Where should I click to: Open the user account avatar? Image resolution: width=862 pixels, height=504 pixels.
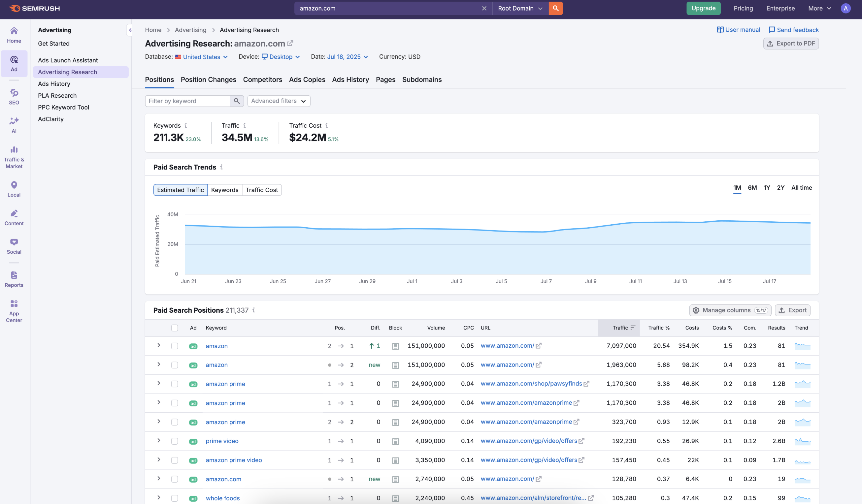(845, 8)
